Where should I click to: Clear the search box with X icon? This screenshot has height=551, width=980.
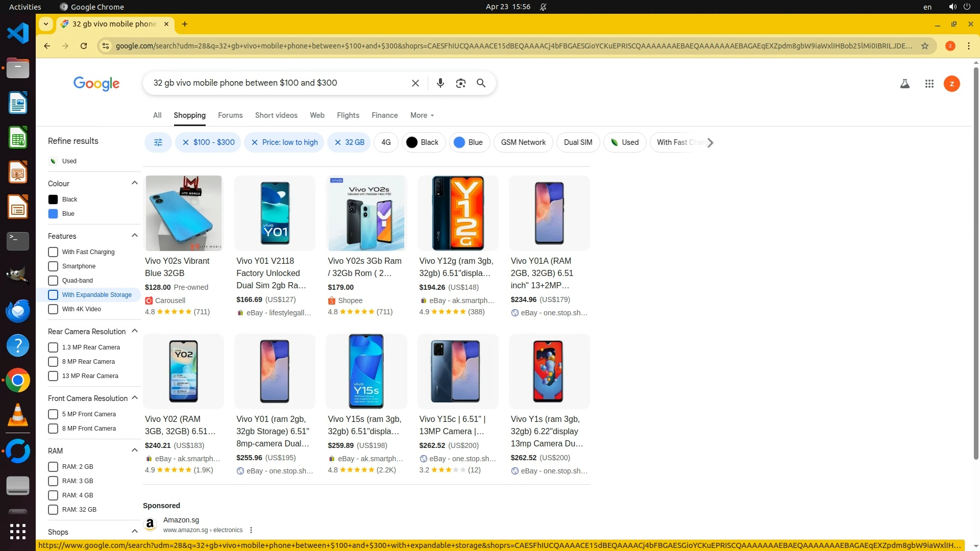(x=415, y=83)
